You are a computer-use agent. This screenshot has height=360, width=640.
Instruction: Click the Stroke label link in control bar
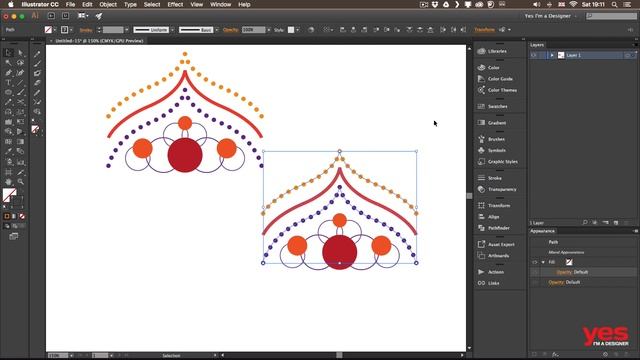coord(86,30)
